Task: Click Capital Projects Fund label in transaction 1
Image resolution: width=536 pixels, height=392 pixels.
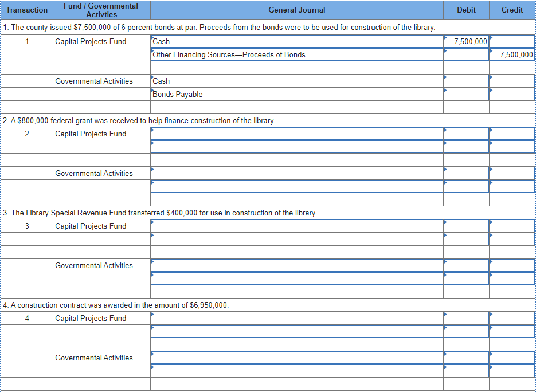Action: pyautogui.click(x=91, y=41)
